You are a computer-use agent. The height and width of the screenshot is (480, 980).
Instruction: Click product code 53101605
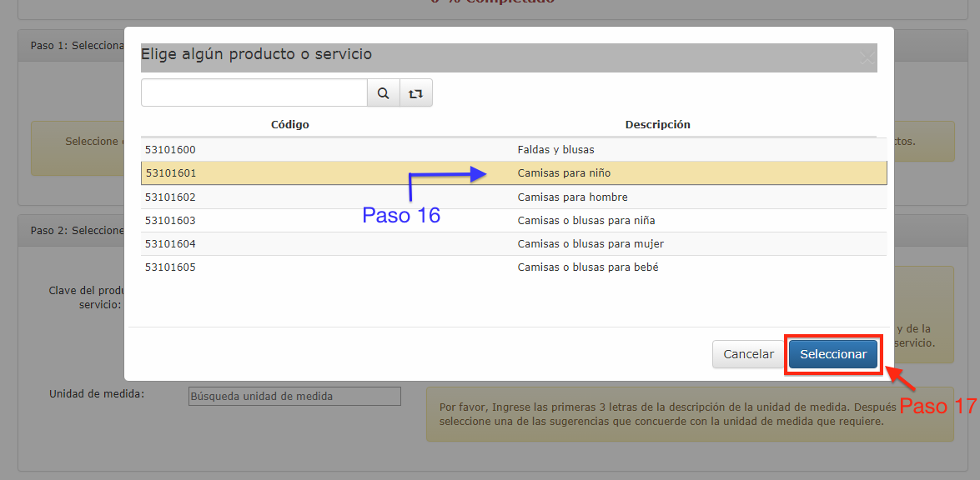pos(170,267)
